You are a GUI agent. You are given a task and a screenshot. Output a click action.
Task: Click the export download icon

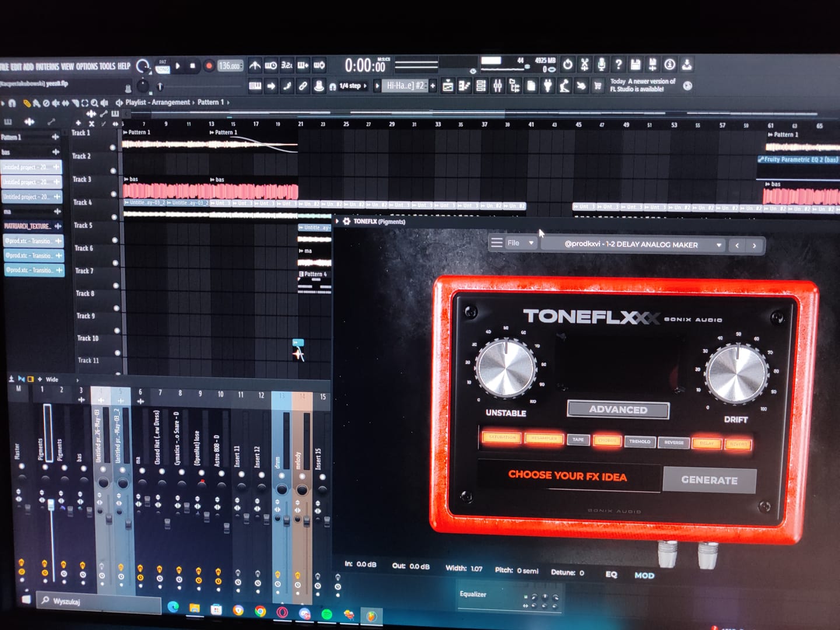pos(686,64)
